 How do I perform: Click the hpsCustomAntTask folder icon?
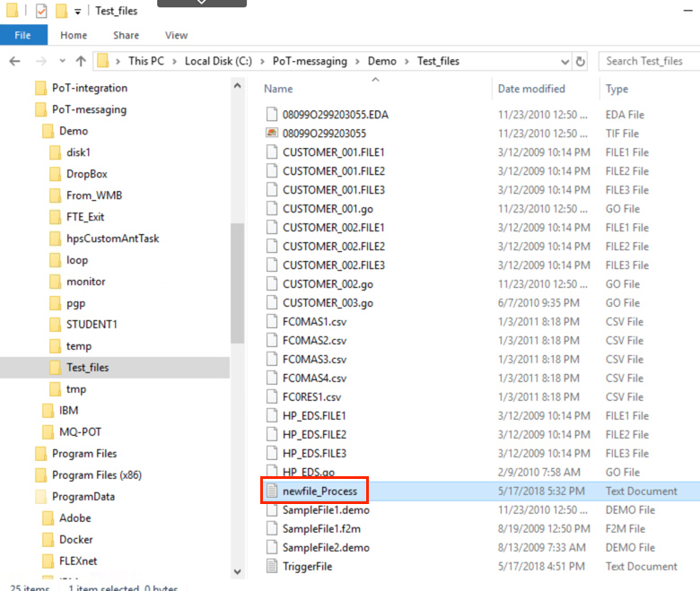[56, 239]
